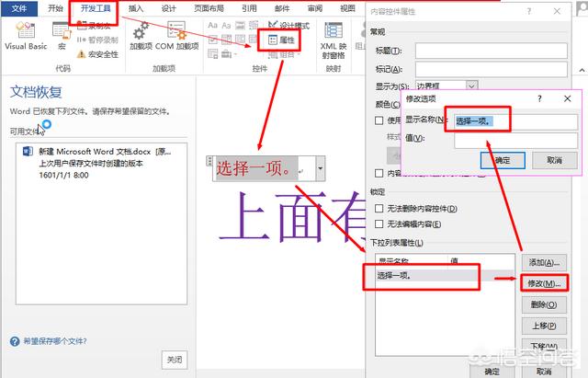Click the 值(V) field in 修改选项
This screenshot has width=588, height=378.
coord(515,140)
